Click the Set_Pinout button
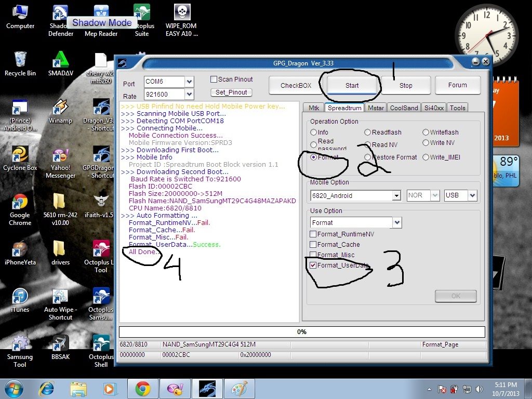532x399 pixels. 231,92
